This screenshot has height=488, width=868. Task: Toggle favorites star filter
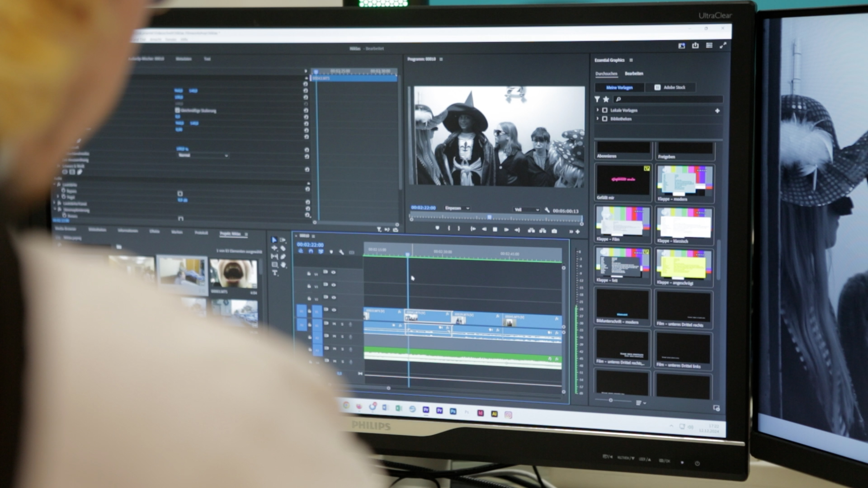click(x=606, y=99)
